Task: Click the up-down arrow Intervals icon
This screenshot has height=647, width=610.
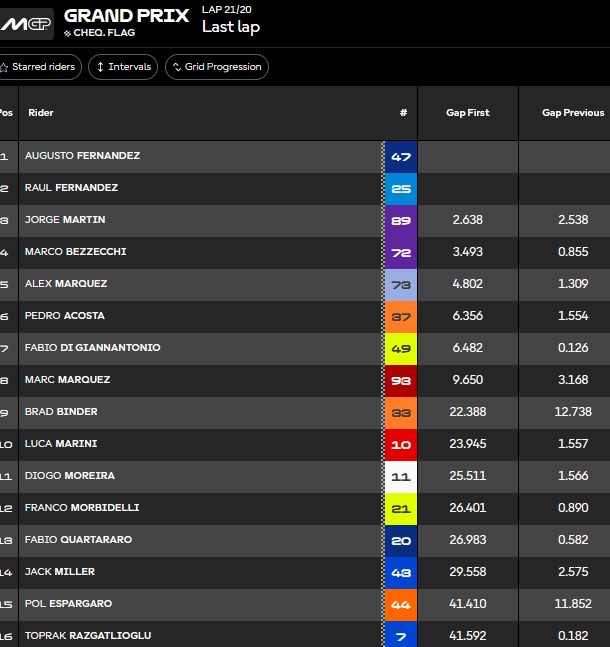Action: tap(100, 67)
